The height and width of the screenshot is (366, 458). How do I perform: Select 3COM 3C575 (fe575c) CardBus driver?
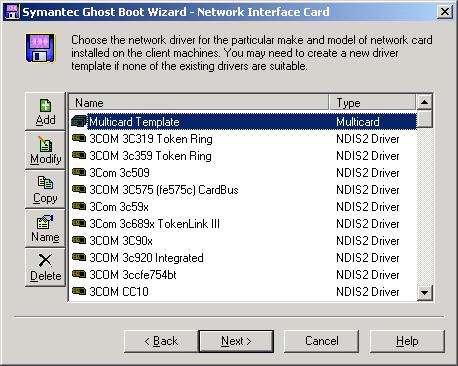[243, 189]
